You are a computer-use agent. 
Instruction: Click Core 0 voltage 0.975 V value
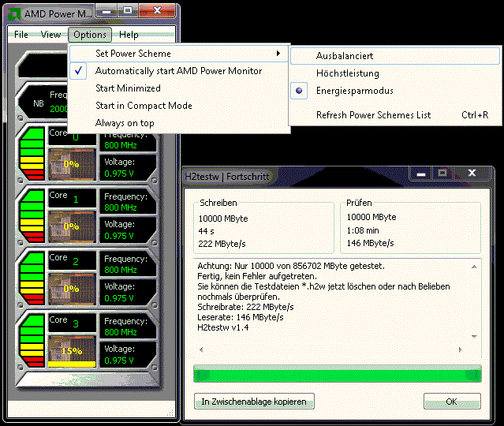[119, 174]
